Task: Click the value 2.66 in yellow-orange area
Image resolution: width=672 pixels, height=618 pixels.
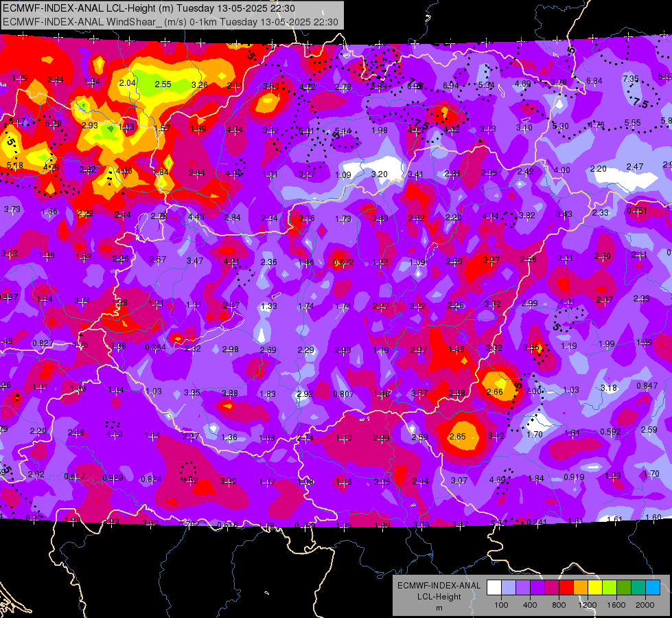Action: click(x=495, y=391)
